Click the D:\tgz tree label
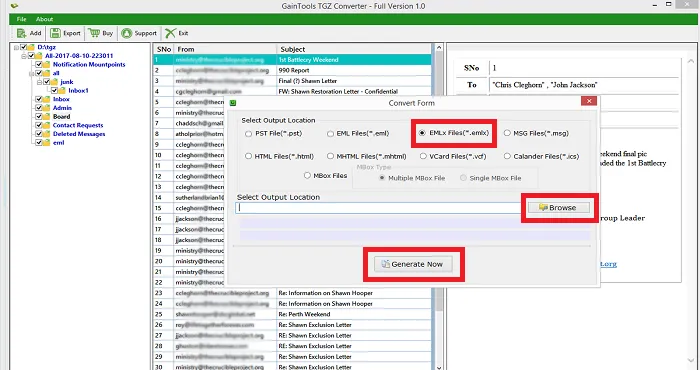Screen dimensions: 700x370 46,47
